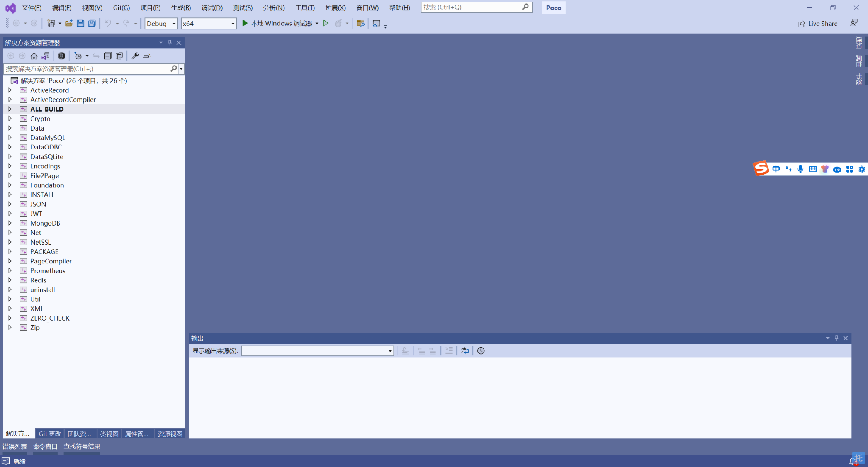Click the Save All toolbar icon
The height and width of the screenshot is (467, 868).
click(92, 24)
